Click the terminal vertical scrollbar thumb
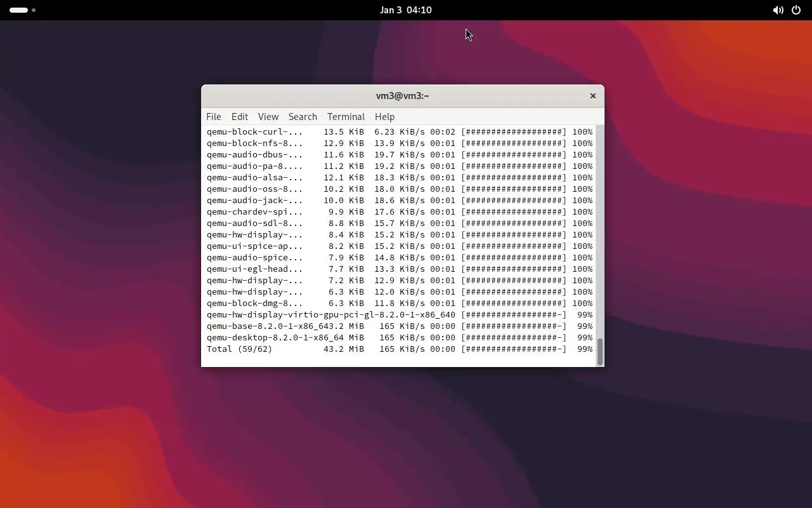 pyautogui.click(x=599, y=351)
